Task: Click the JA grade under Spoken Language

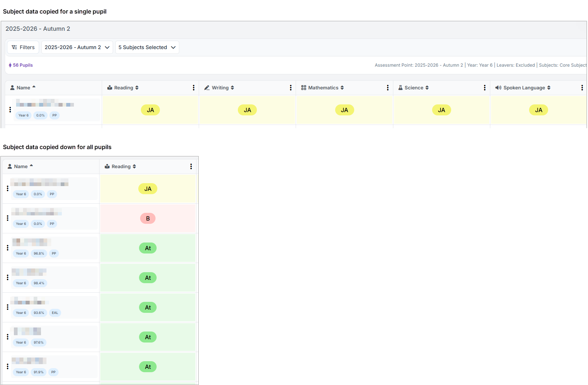Action: coord(538,110)
